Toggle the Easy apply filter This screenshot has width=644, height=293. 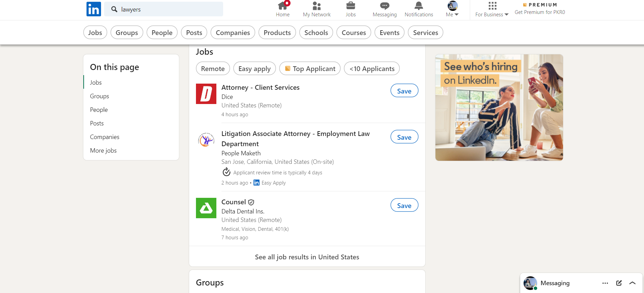(254, 69)
